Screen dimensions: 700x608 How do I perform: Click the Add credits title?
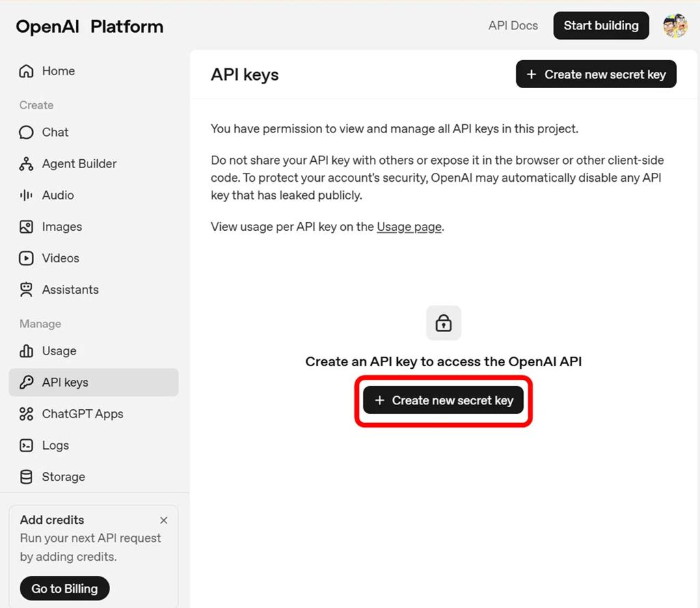[x=52, y=520]
